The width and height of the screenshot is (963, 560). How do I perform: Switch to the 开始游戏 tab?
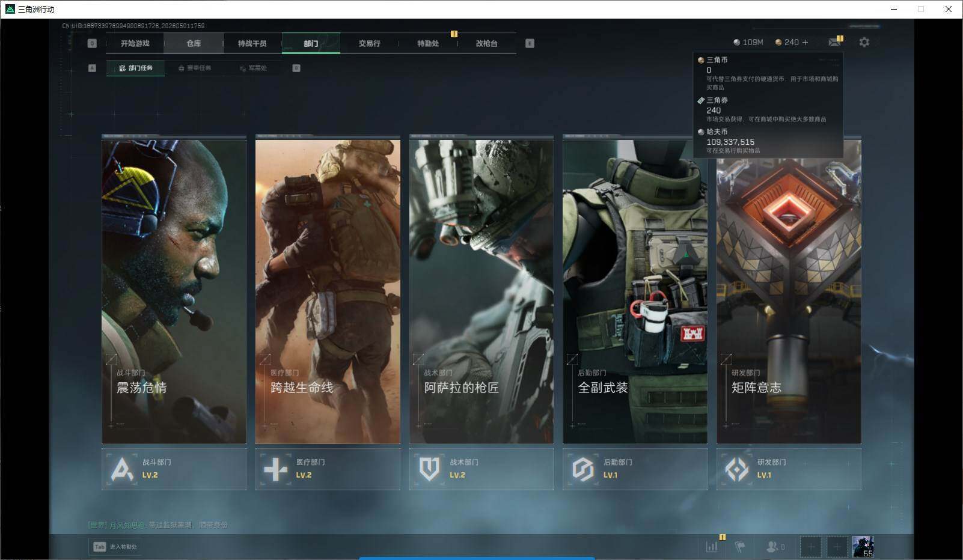(x=135, y=43)
